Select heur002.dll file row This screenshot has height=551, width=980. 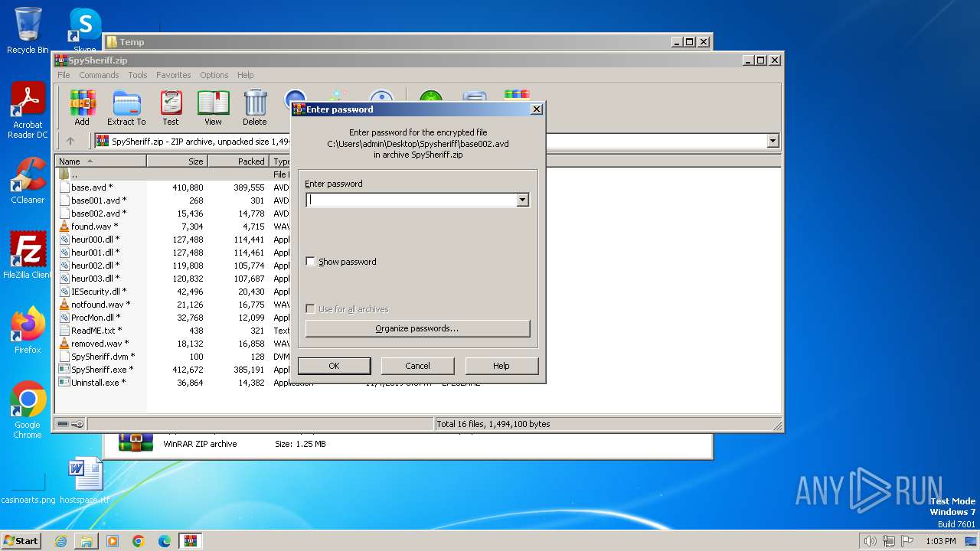(88, 266)
